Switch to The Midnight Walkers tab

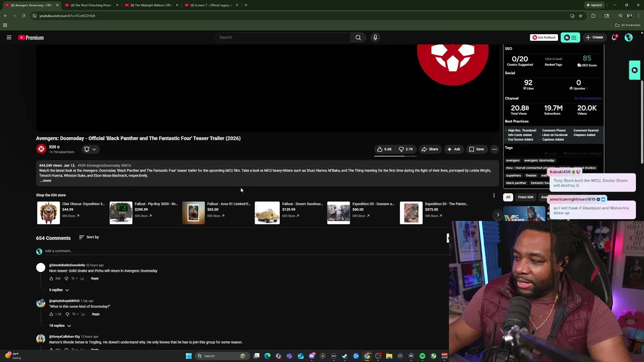(x=151, y=5)
